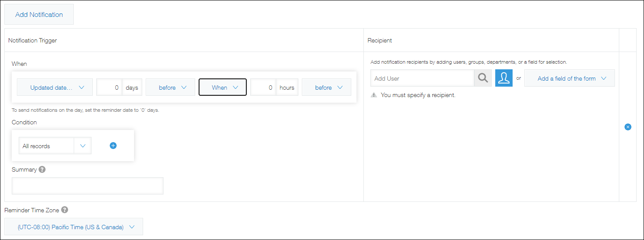Click the magnifying glass search icon
Viewport: 644px width, 240px height.
483,78
